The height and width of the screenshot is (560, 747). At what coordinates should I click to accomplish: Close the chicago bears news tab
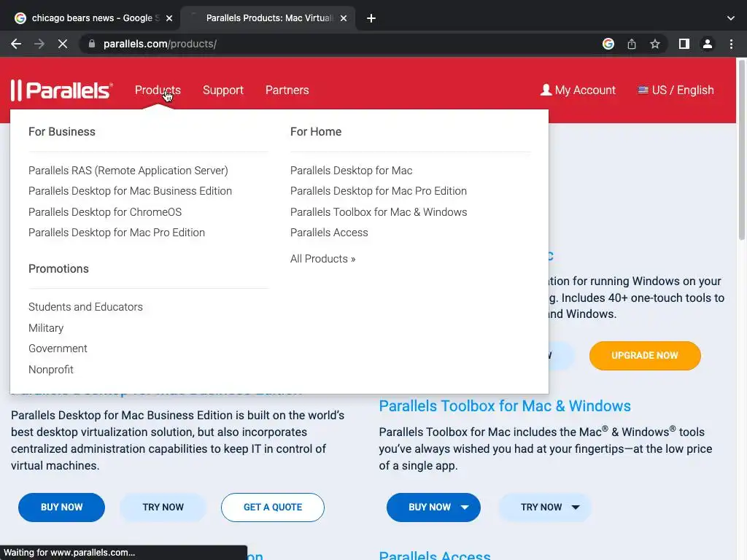[x=169, y=18]
